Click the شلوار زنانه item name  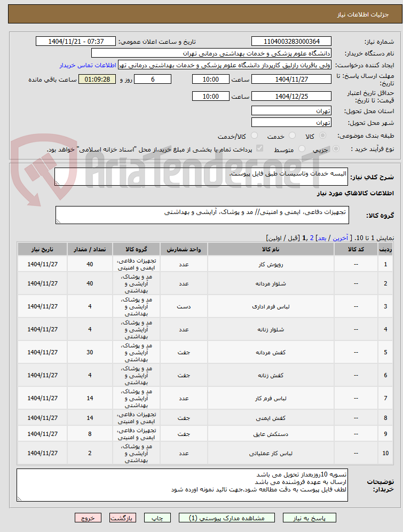[x=271, y=329]
